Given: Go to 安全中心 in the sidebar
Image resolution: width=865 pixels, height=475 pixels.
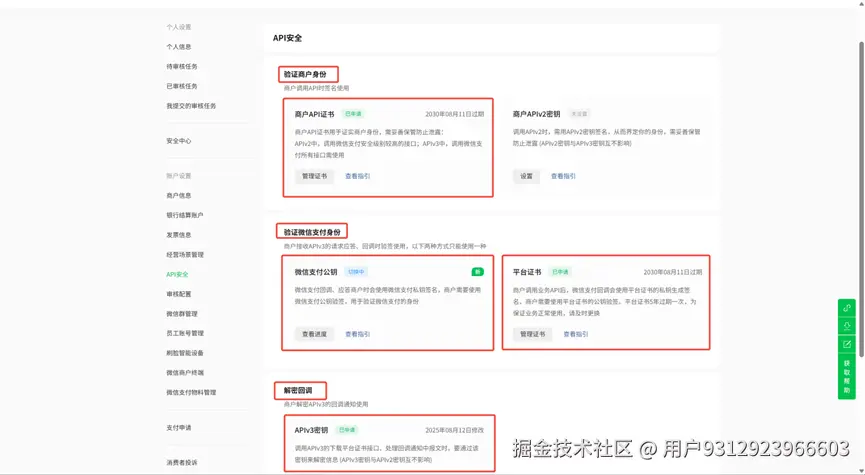Looking at the screenshot, I should point(179,141).
